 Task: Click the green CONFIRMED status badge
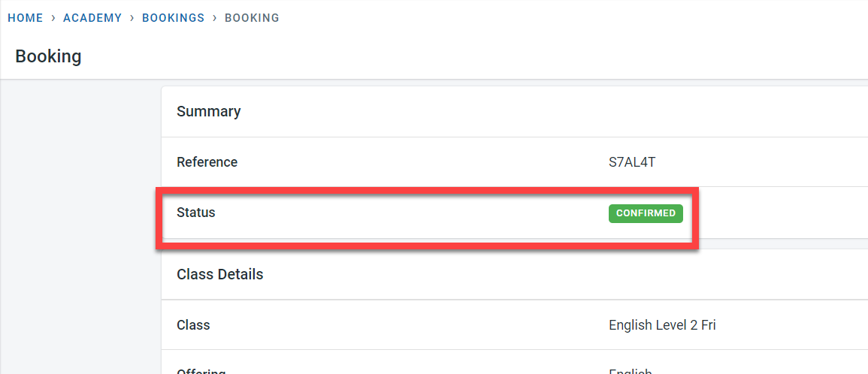646,213
